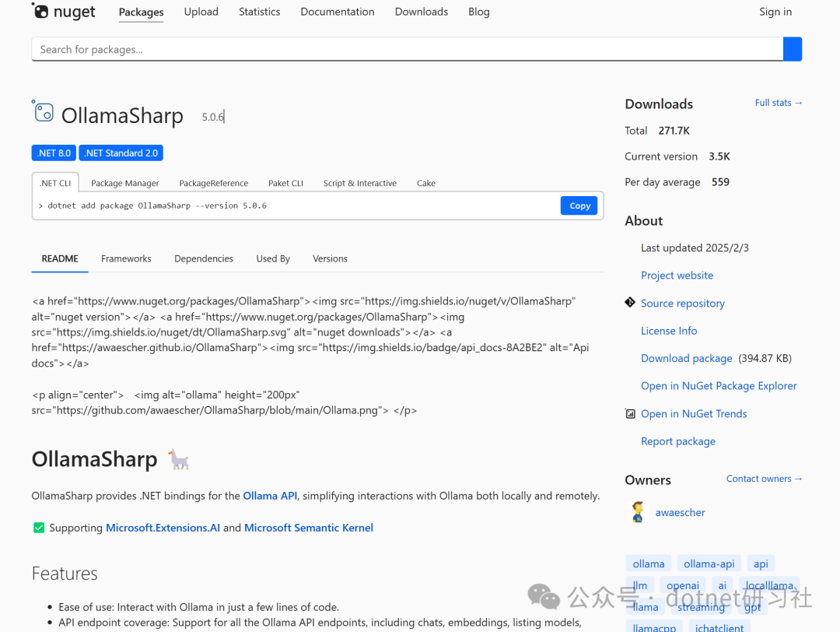Copy the dotnet add package command
Viewport: 840px width, 632px height.
(x=579, y=205)
